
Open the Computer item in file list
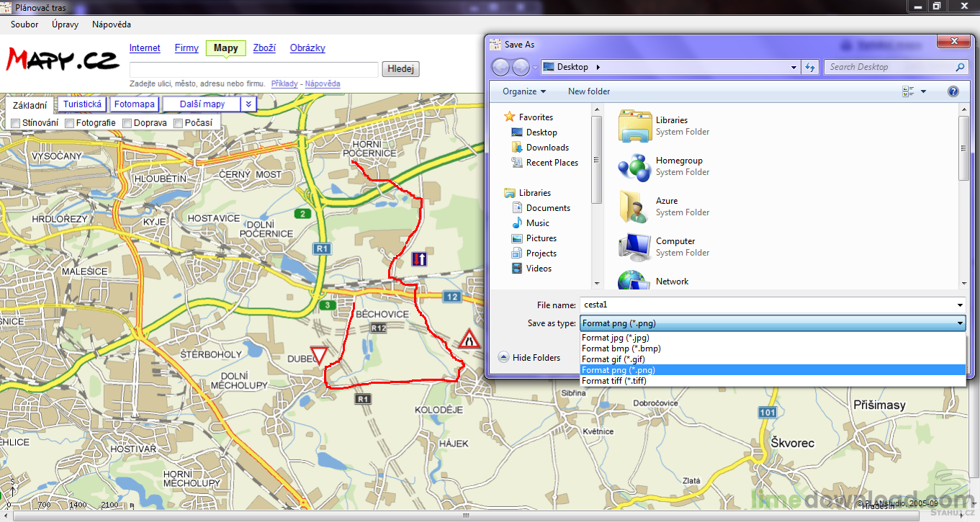[x=675, y=241]
